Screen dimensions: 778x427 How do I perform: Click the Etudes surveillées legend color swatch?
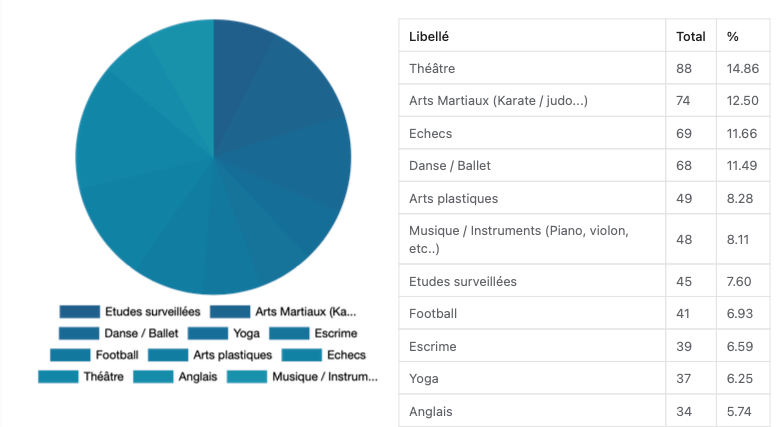pyautogui.click(x=79, y=312)
